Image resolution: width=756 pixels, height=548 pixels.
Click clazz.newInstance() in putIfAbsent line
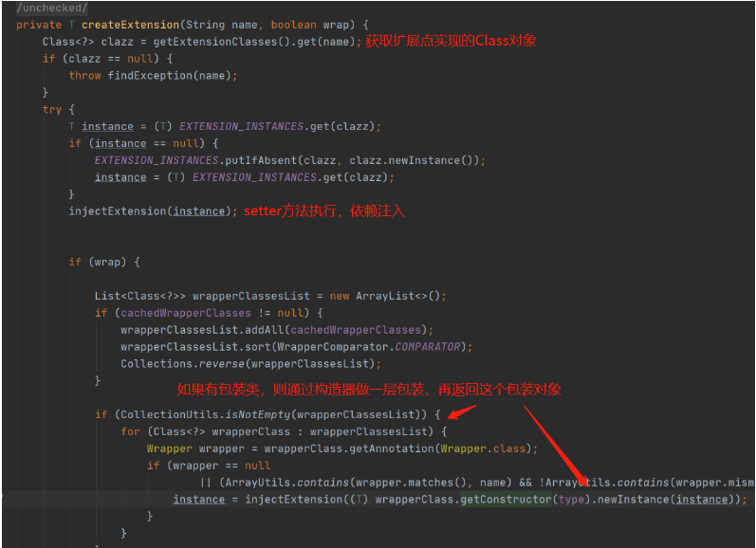[415, 160]
